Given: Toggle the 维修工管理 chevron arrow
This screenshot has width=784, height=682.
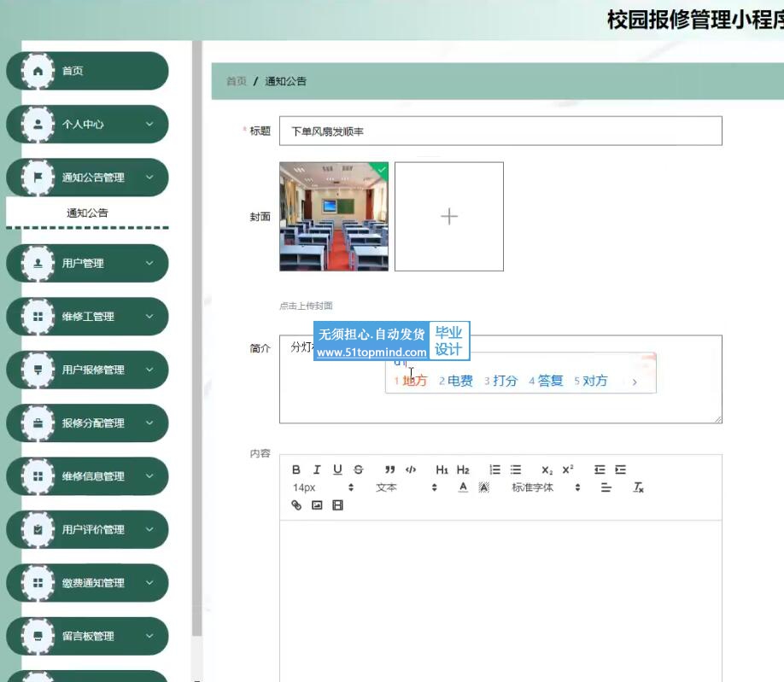Looking at the screenshot, I should (149, 317).
